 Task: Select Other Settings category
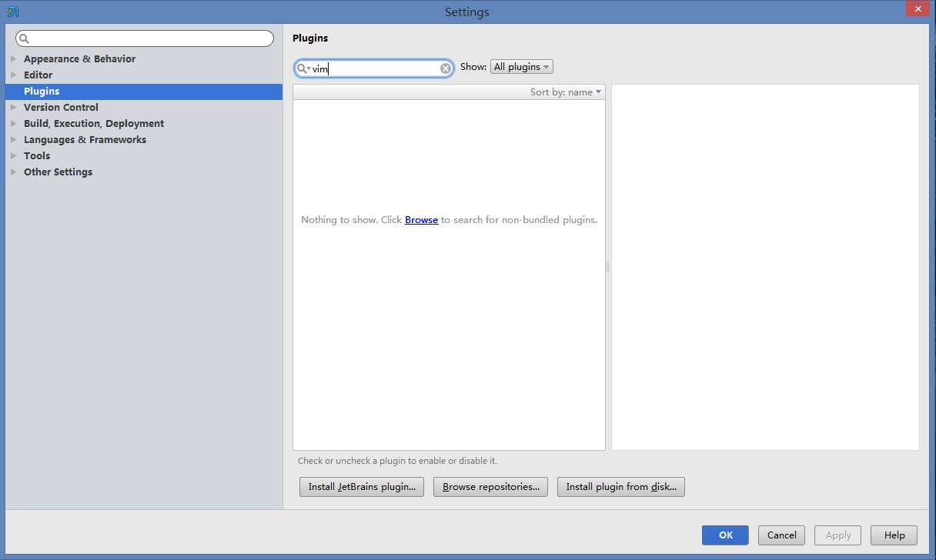[58, 172]
